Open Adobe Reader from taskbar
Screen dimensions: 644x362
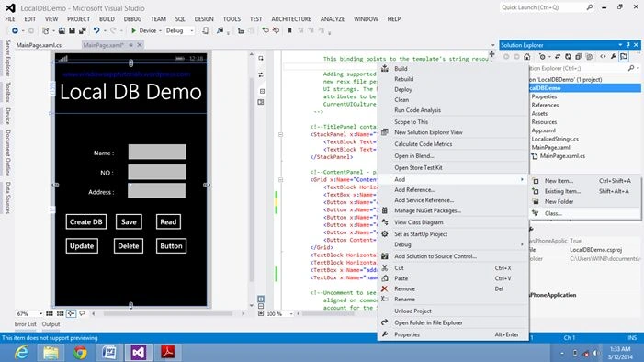click(167, 353)
